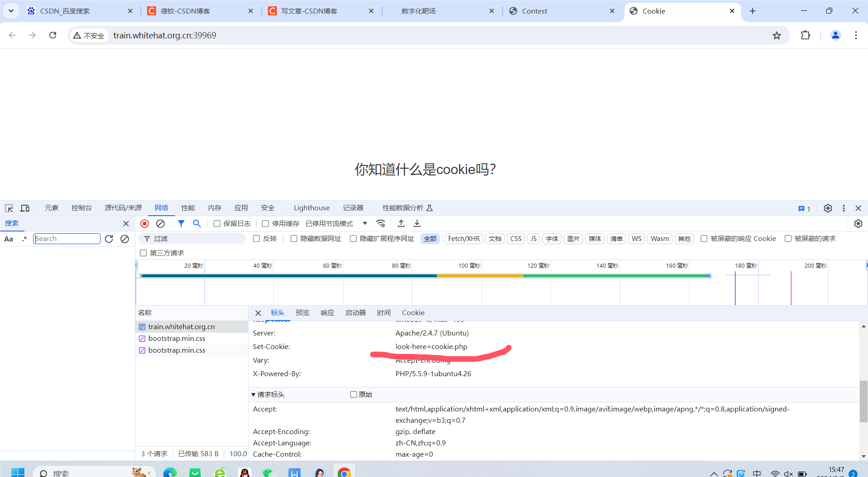The height and width of the screenshot is (477, 868).
Task: Open the browser extensions puzzle icon
Action: click(806, 35)
